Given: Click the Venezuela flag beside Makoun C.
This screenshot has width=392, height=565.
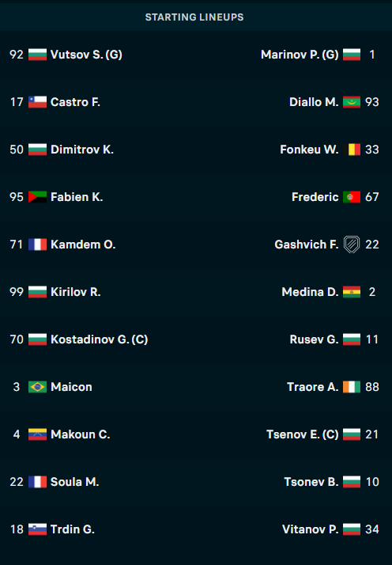Looking at the screenshot, I should 37,434.
